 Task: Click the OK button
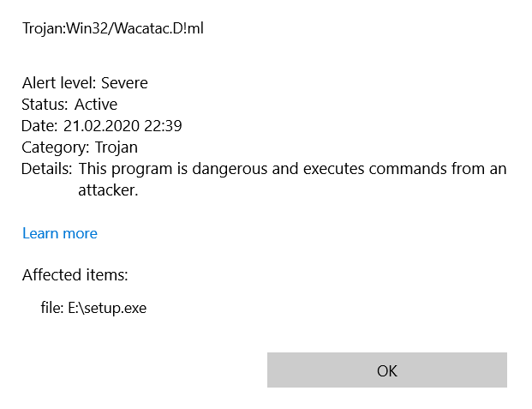coord(386,370)
